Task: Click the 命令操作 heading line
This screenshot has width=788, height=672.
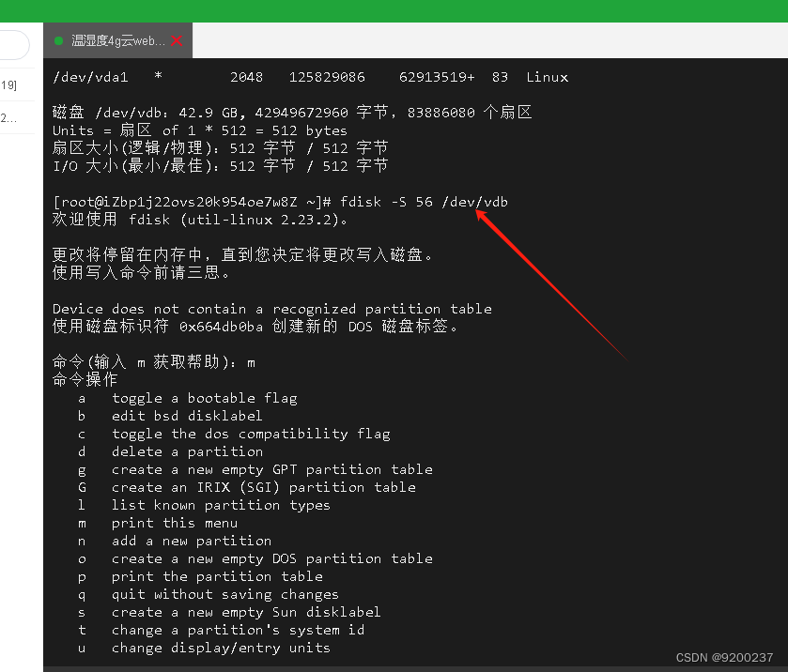Action: pyautogui.click(x=85, y=380)
